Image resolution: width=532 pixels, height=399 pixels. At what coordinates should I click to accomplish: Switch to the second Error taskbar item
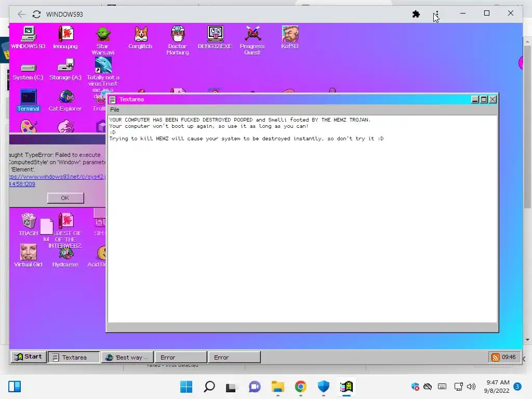(x=234, y=357)
